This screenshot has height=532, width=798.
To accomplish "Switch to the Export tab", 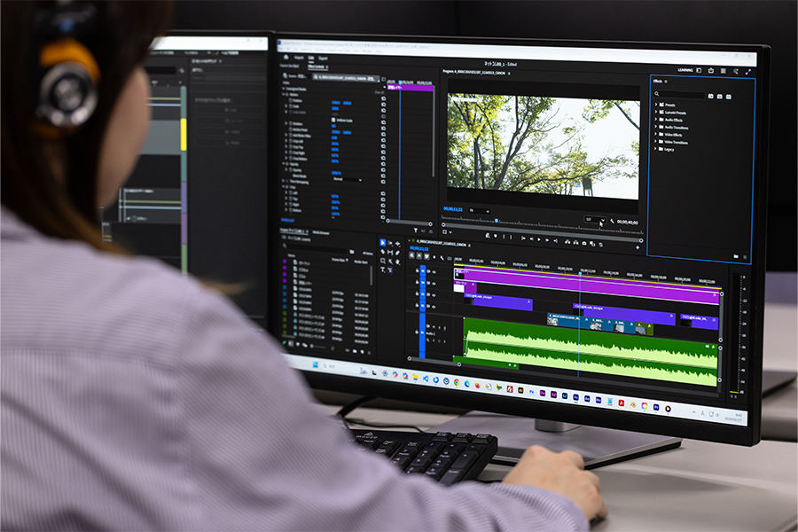I will click(323, 58).
